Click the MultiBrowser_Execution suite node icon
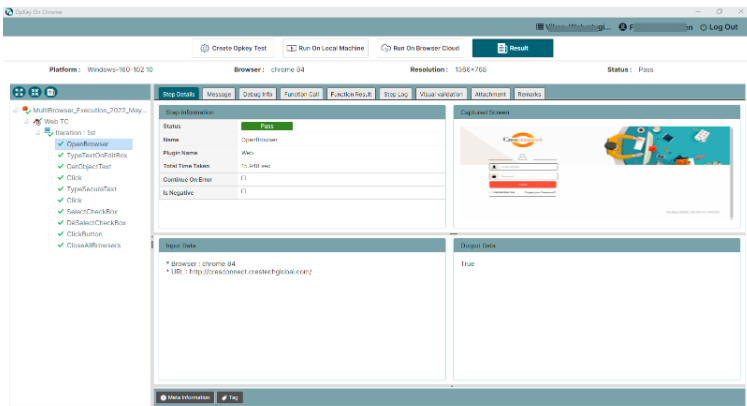Viewport: 747px width, 406px height. [26, 110]
